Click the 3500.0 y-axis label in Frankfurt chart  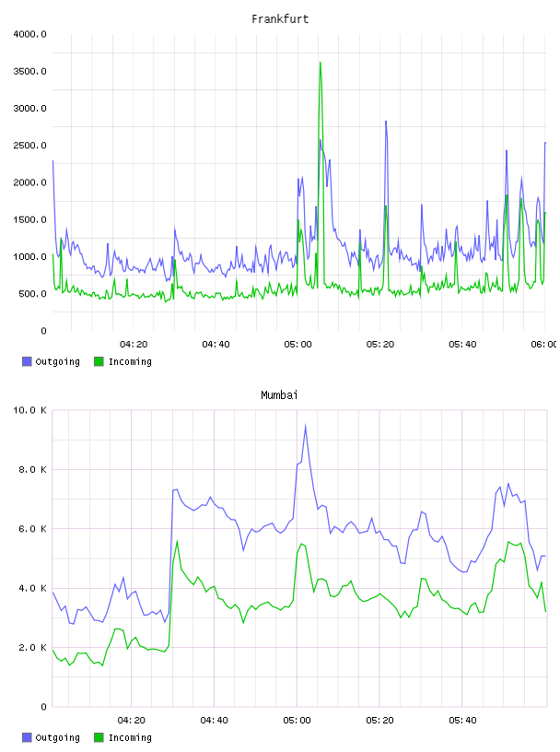coord(29,72)
